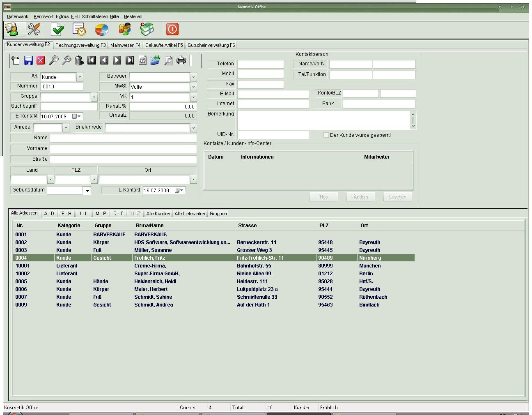Click the red power exit icon
The image size is (532, 415).
point(172,30)
